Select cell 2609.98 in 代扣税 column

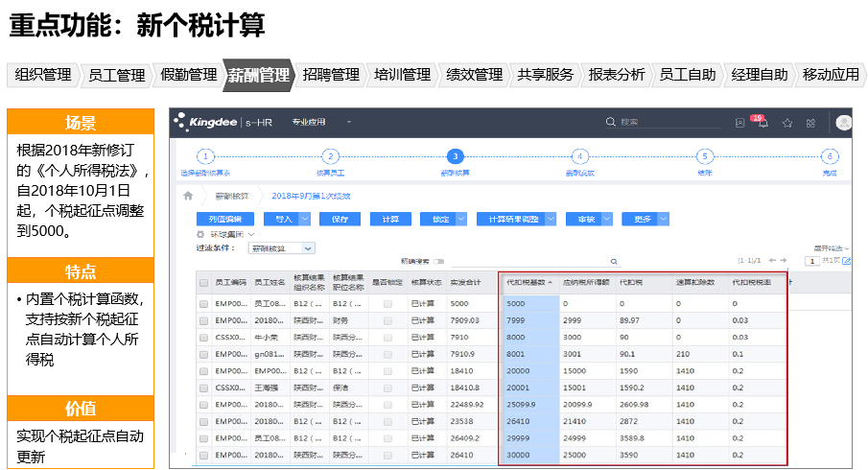[x=644, y=405]
